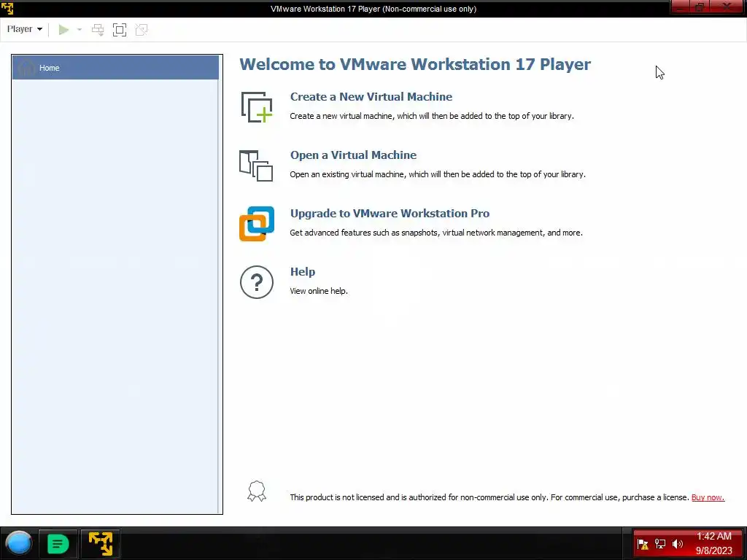Open the Start orb on taskbar
The height and width of the screenshot is (560, 747).
tap(18, 543)
